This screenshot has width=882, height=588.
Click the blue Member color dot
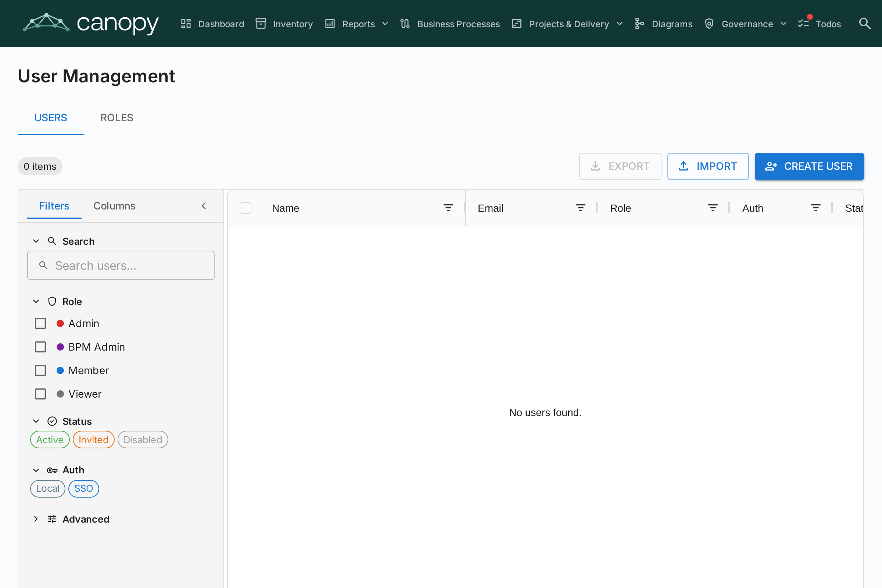click(60, 370)
